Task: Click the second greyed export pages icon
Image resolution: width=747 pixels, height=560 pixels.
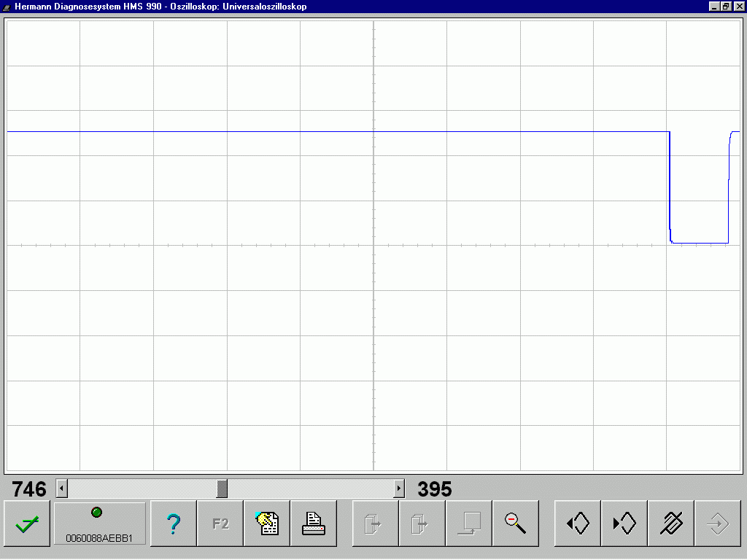Action: pyautogui.click(x=422, y=524)
